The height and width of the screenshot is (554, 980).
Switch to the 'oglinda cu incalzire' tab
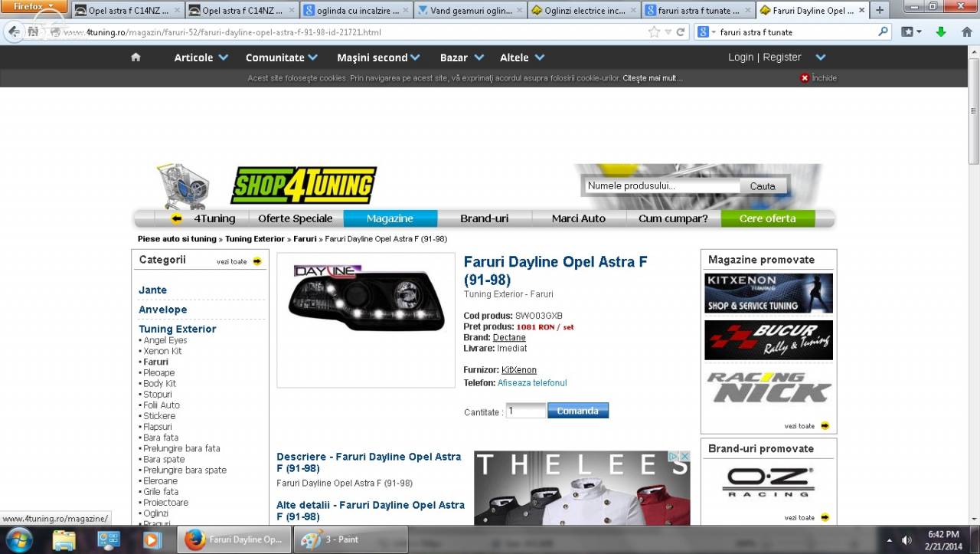click(355, 11)
